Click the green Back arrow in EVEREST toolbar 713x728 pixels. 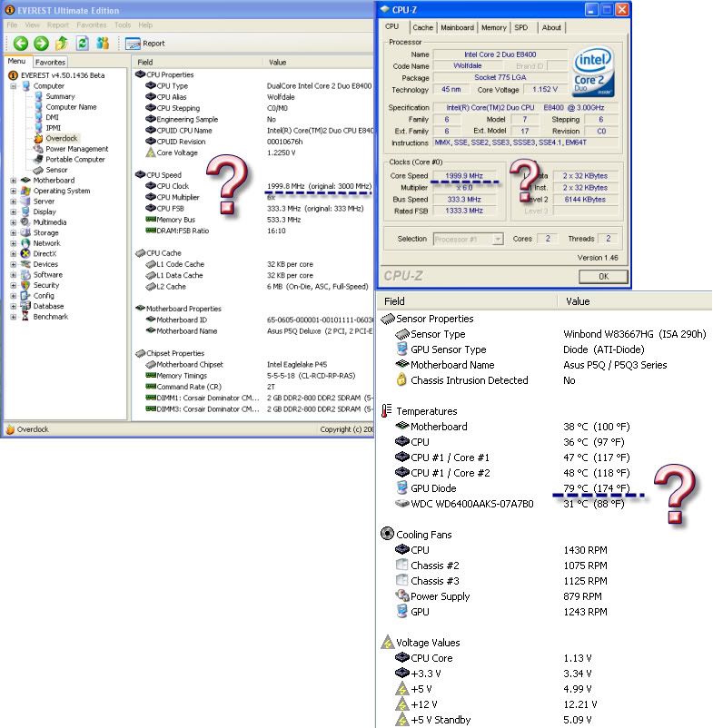coord(21,44)
